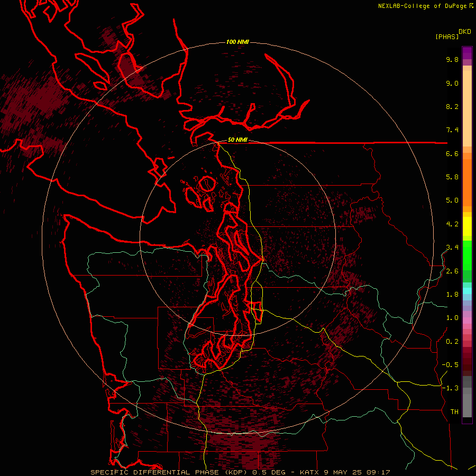Click the -0.5 legend value
Viewport: 476px width, 476px height.
tap(450, 365)
